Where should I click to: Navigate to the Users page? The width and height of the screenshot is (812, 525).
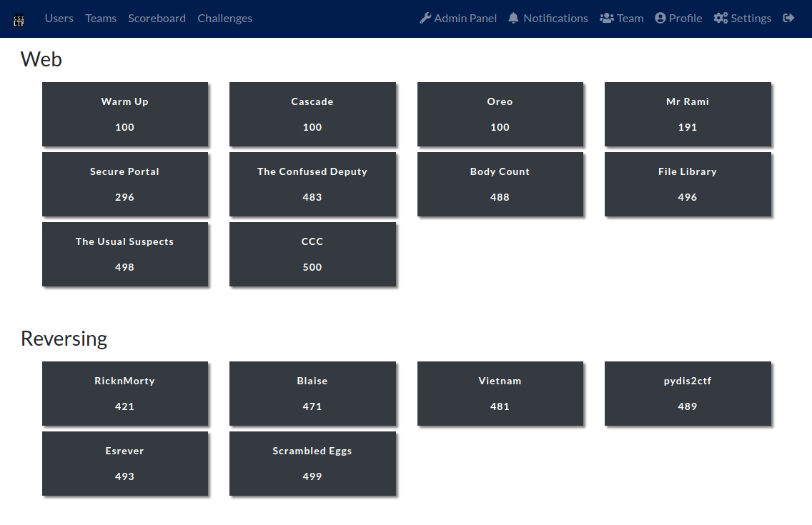point(59,19)
